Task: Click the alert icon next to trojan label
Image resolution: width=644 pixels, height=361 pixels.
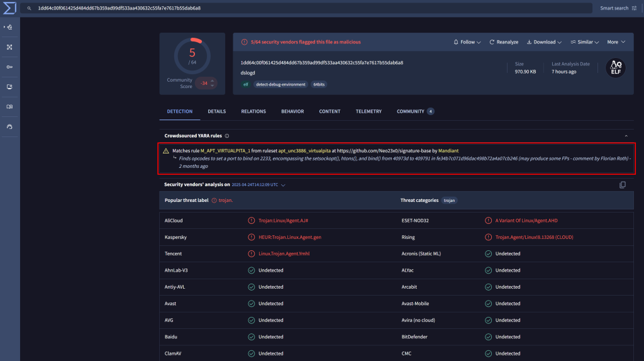Action: pyautogui.click(x=214, y=201)
